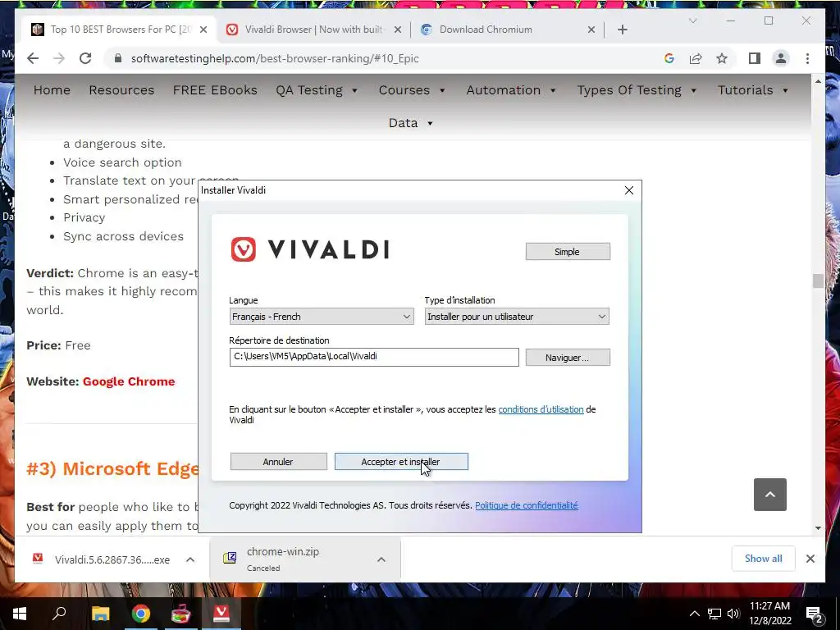Expand options for chrome-win.zip download
This screenshot has width=840, height=630.
tap(381, 559)
